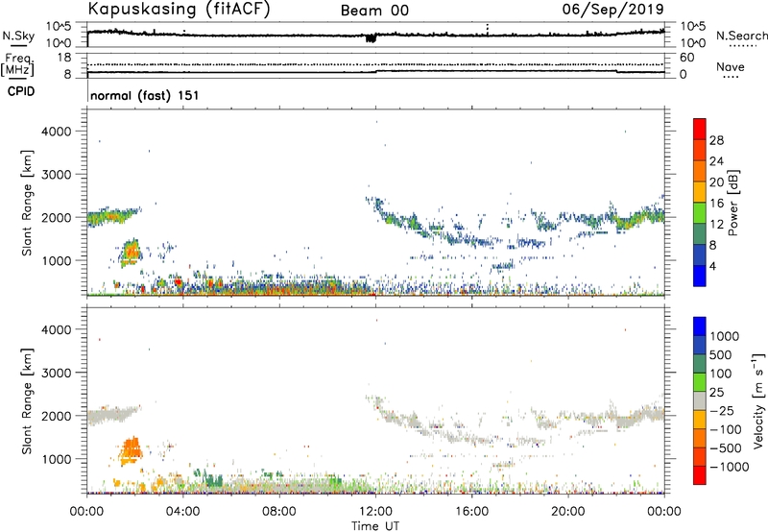Click the green velocity patch near 05:00
768x532 pixels.
click(x=212, y=478)
